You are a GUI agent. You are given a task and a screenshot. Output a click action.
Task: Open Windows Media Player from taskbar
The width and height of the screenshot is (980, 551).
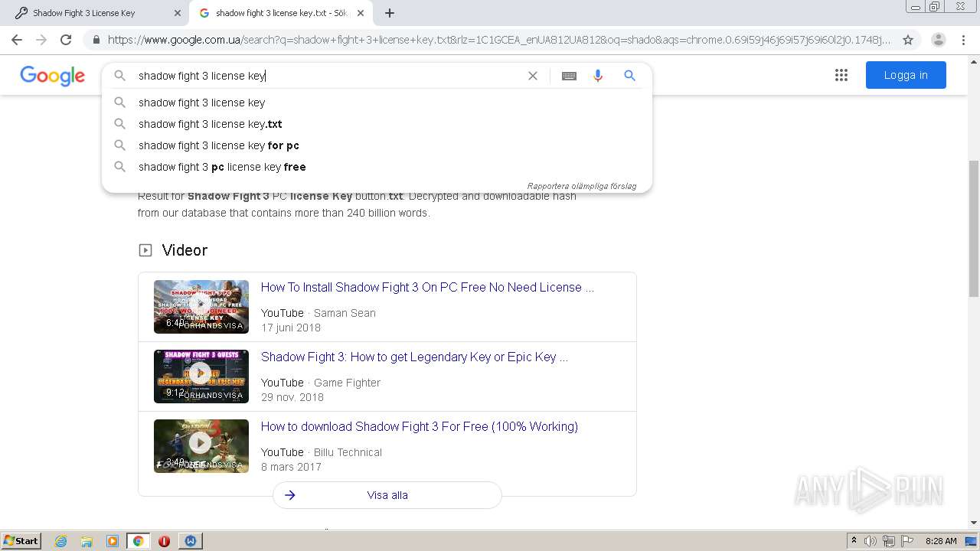(x=113, y=541)
